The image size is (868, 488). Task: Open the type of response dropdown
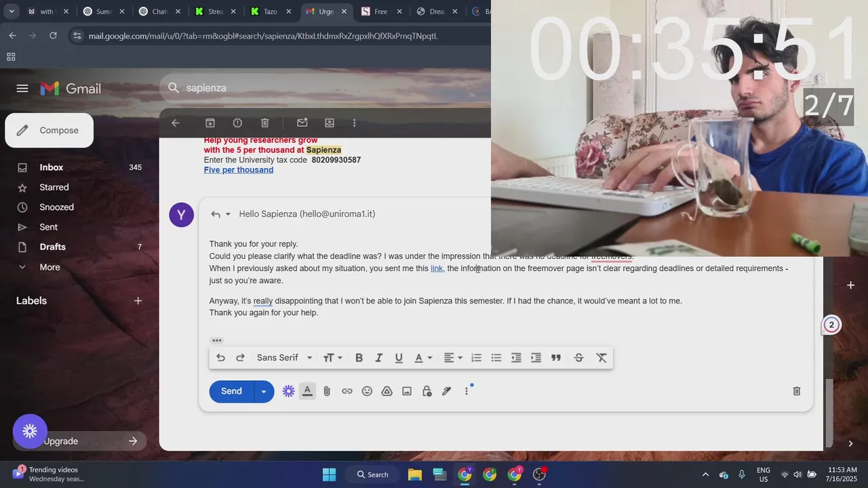point(220,214)
